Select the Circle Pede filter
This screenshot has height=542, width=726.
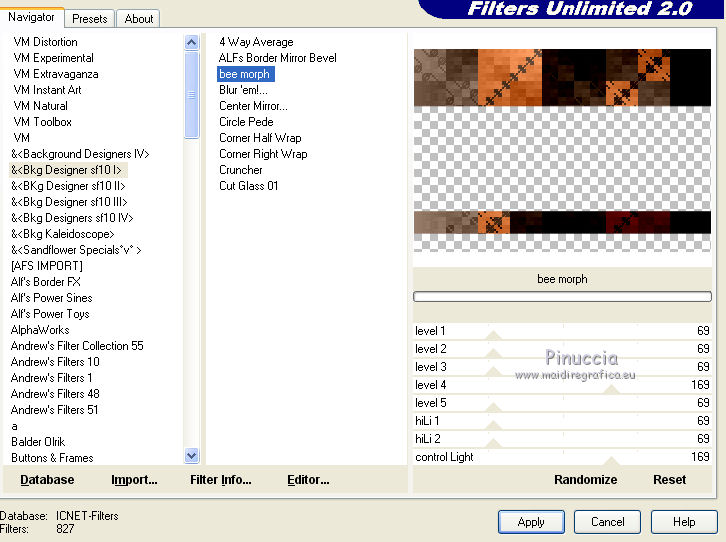point(246,122)
